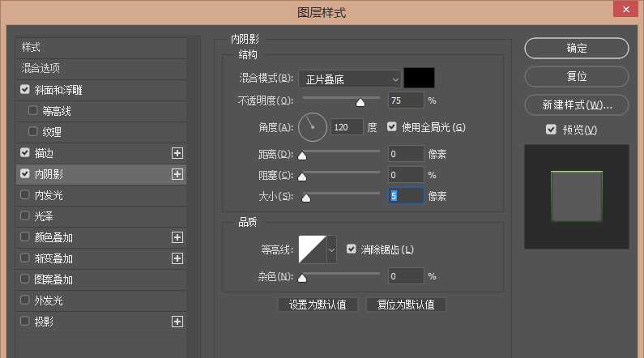This screenshot has width=644, height=358.
Task: Click plus icon beside 描边 effect
Action: point(177,152)
